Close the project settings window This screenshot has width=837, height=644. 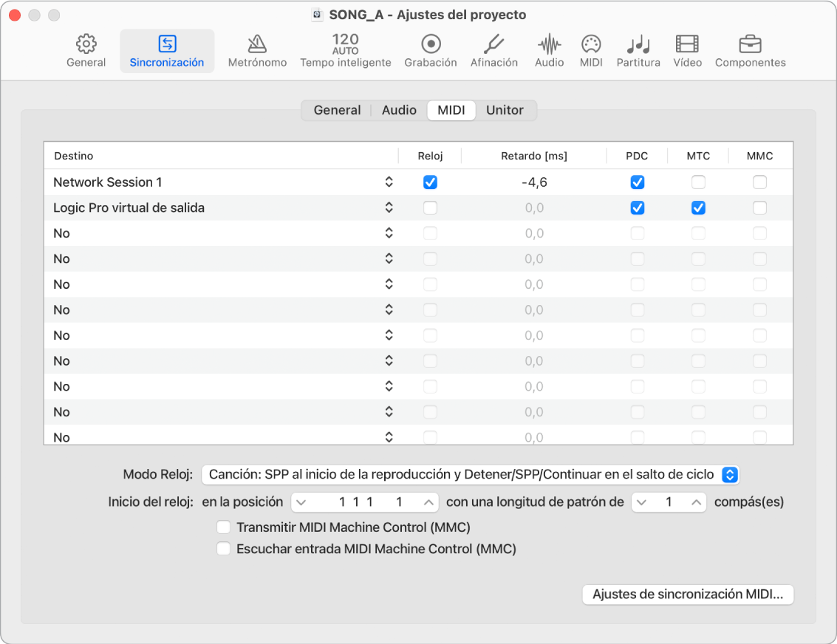point(15,15)
